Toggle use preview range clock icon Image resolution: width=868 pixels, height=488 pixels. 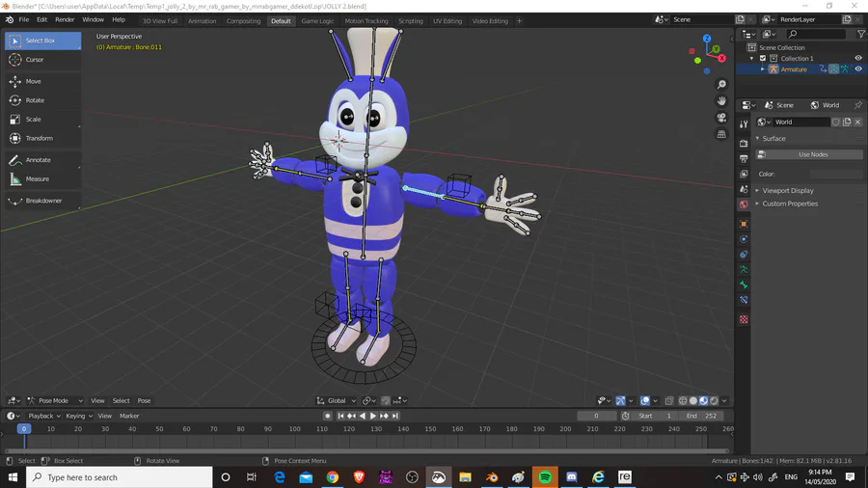point(625,416)
